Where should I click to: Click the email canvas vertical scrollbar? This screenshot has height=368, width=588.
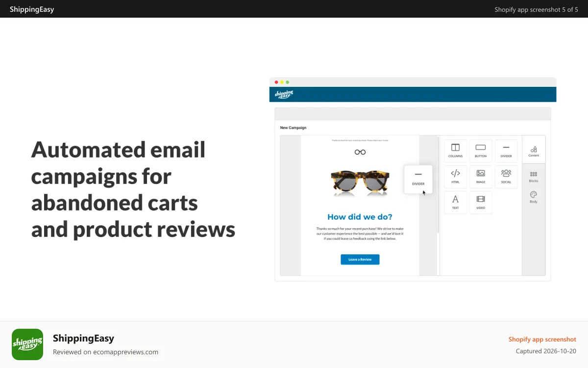pyautogui.click(x=438, y=185)
